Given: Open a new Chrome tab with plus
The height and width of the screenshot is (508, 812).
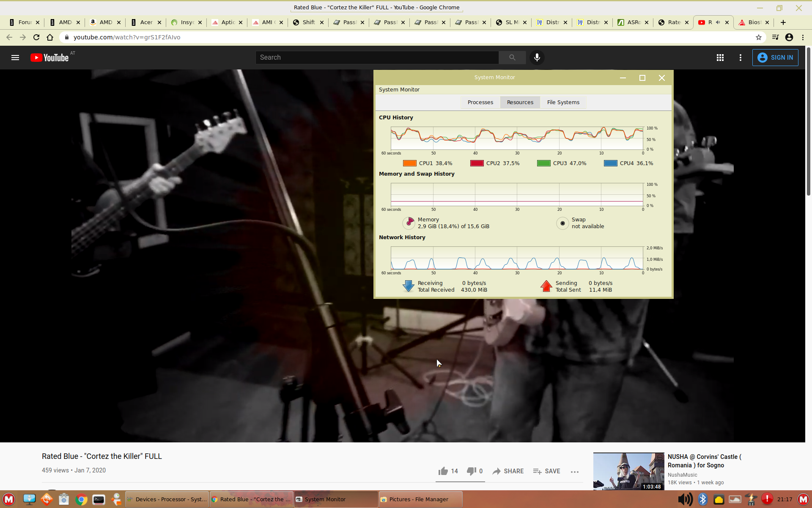Looking at the screenshot, I should pyautogui.click(x=783, y=22).
